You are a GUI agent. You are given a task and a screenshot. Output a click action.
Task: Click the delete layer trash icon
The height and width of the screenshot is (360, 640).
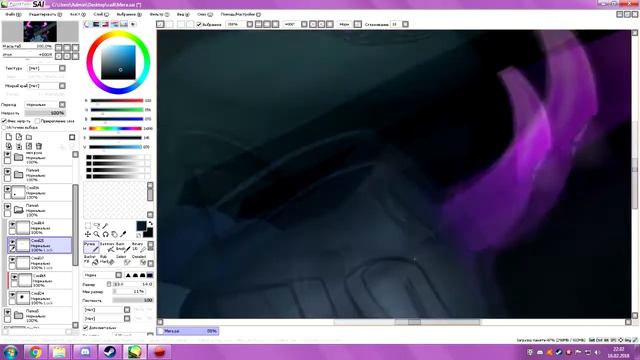pos(39,146)
